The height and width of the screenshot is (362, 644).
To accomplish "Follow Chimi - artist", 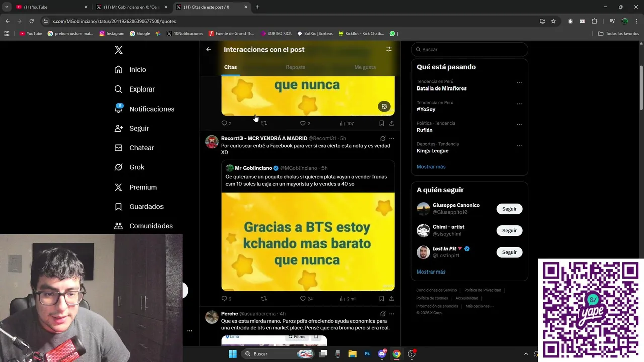I will point(509,230).
